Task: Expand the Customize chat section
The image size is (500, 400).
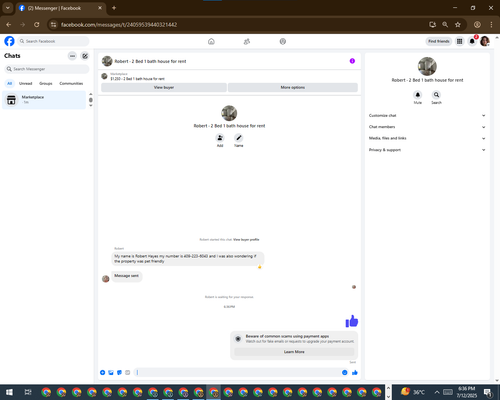Action: 427,115
